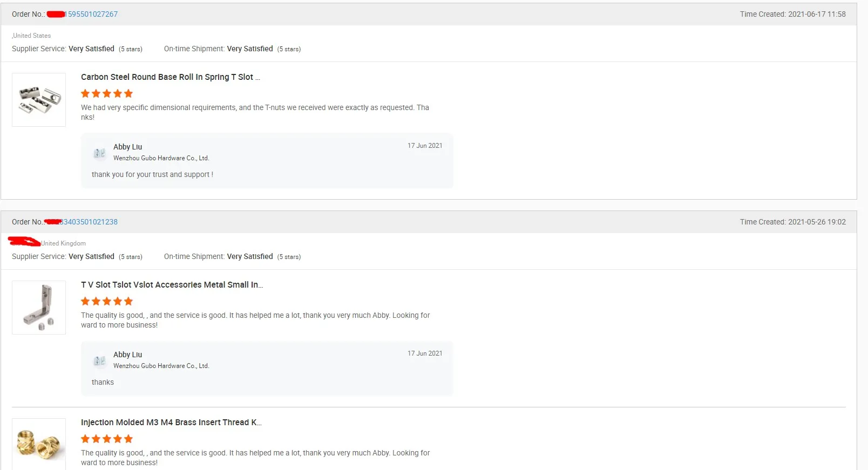Click the United Kingdom buyer location label
This screenshot has width=868, height=470.
coord(63,243)
